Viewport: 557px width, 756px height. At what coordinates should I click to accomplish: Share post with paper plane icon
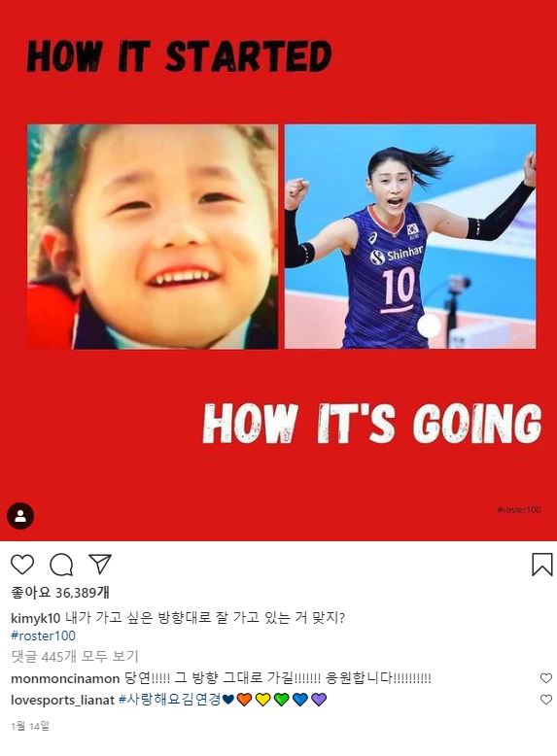(x=100, y=564)
